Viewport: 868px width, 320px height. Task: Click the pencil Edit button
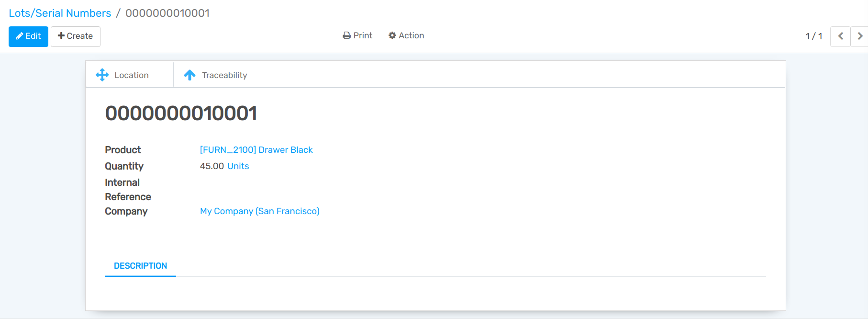click(x=28, y=36)
